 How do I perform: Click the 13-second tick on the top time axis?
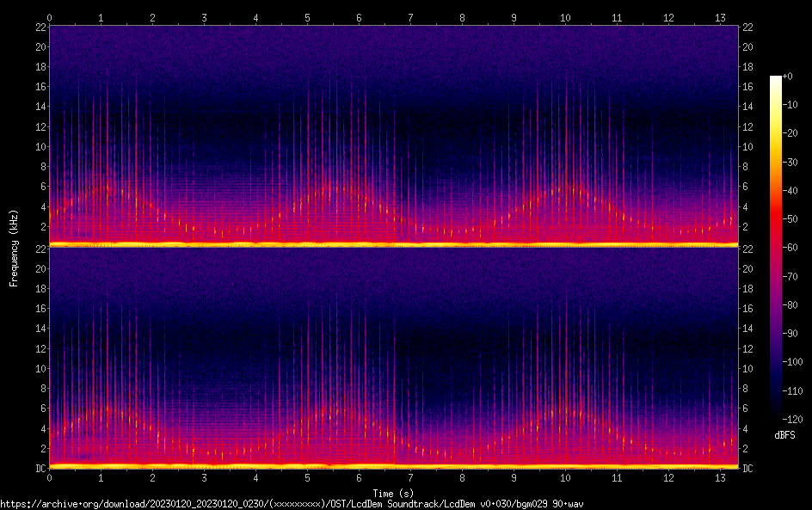pyautogui.click(x=720, y=17)
